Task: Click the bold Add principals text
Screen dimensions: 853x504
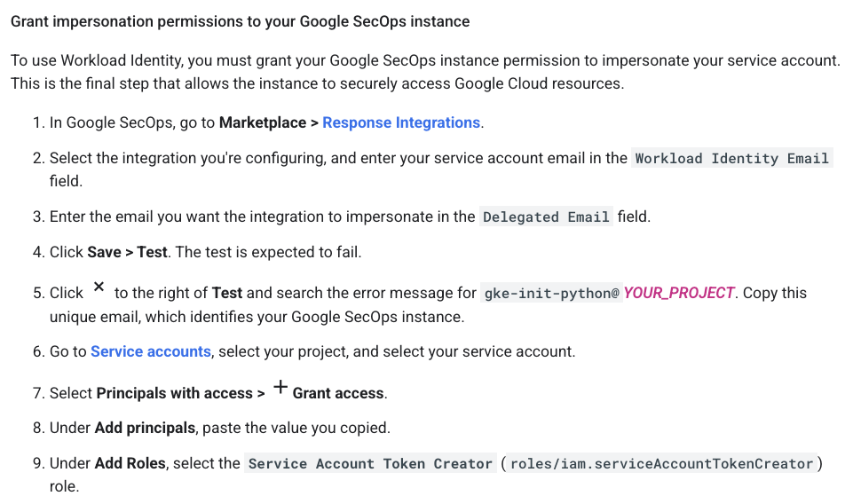Action: pyautogui.click(x=145, y=428)
